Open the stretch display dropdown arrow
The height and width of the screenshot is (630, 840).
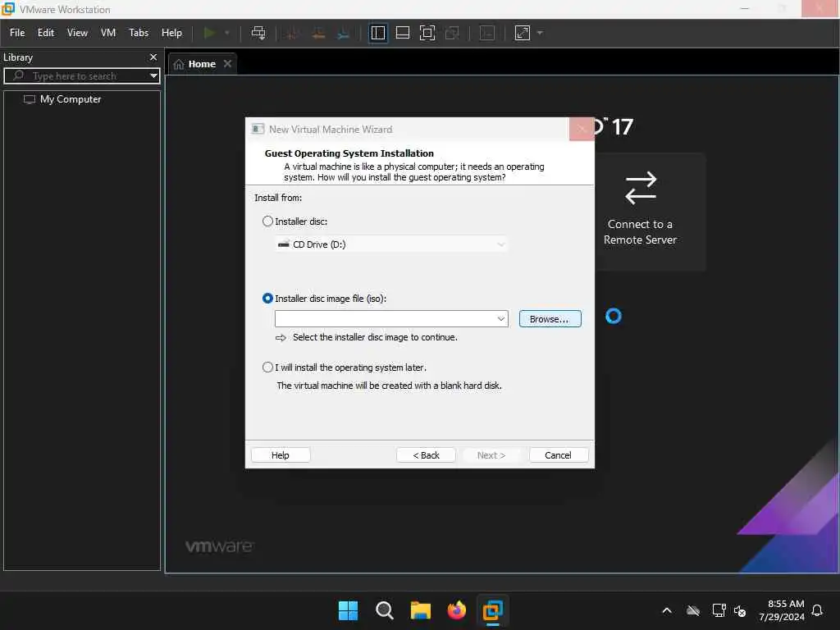(x=540, y=33)
